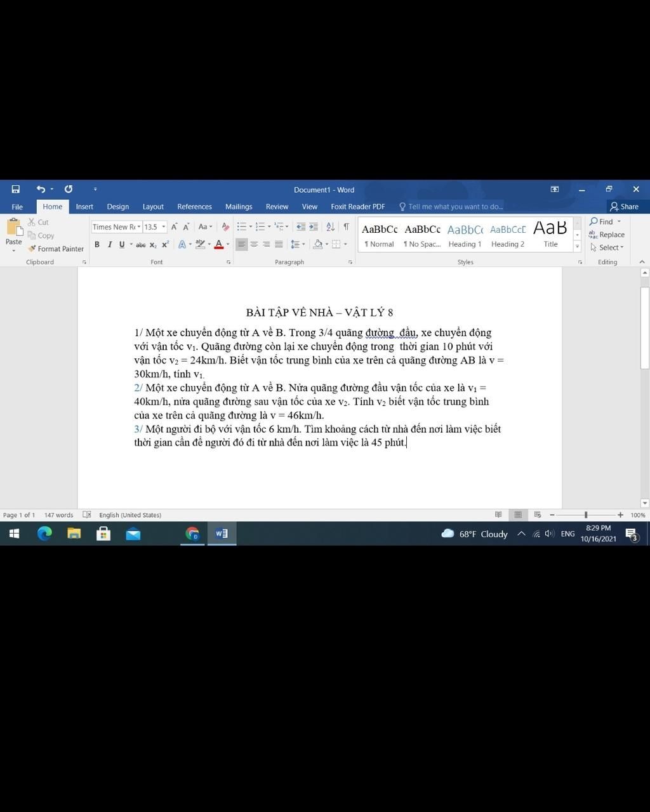The image size is (650, 812).
Task: Open Change Case Aa dropdown
Action: point(205,226)
